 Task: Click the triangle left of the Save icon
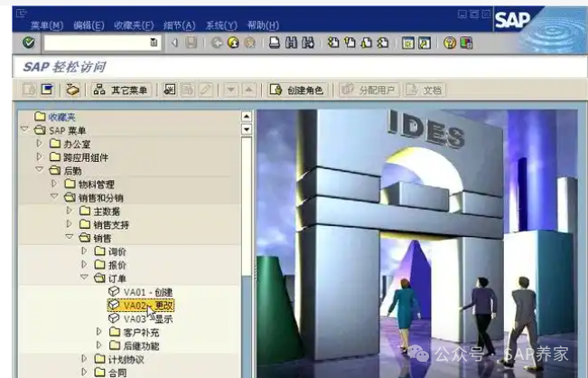point(174,43)
